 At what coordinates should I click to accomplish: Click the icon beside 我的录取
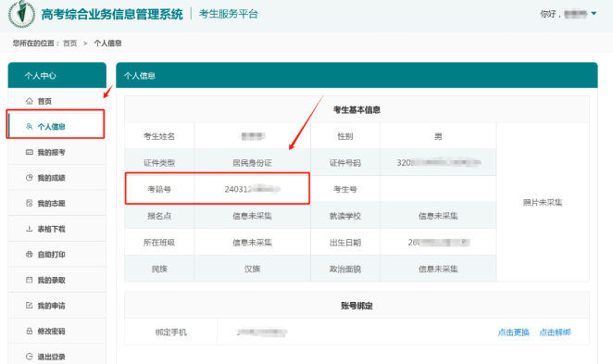click(30, 280)
